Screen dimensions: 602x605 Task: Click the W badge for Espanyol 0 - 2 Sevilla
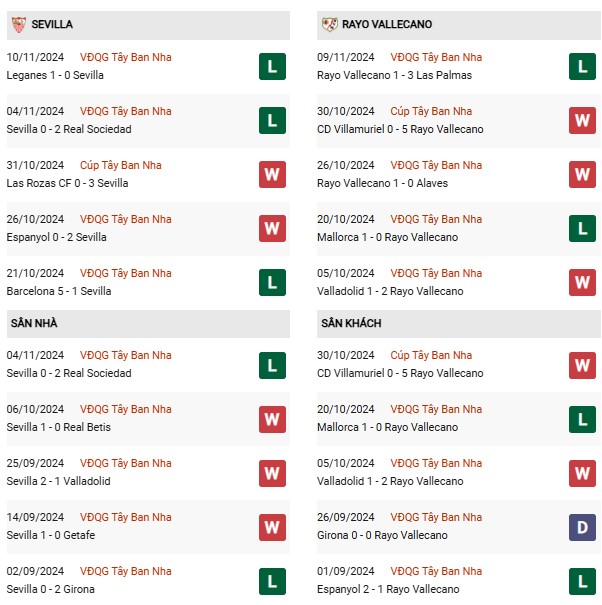pyautogui.click(x=271, y=229)
